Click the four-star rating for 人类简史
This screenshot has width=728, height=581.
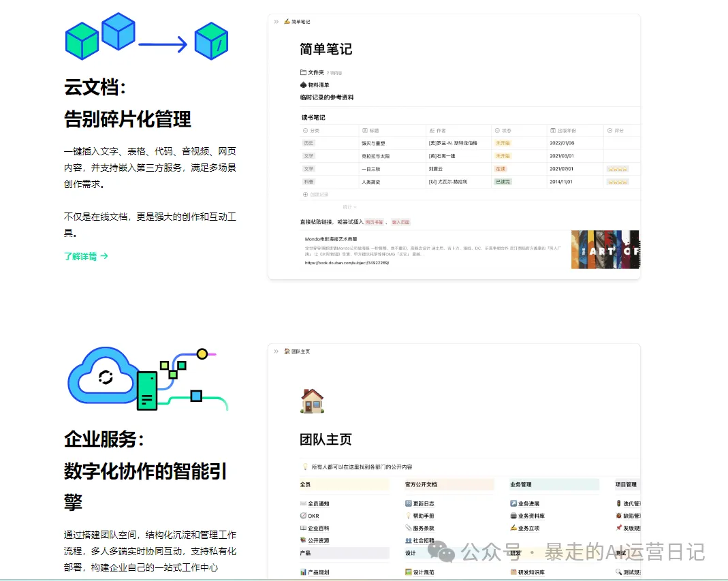pos(617,181)
